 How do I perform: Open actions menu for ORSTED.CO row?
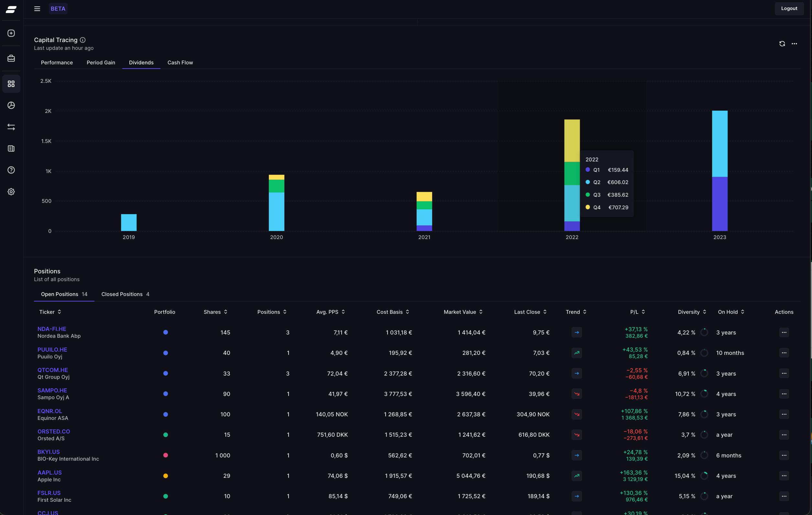point(784,435)
